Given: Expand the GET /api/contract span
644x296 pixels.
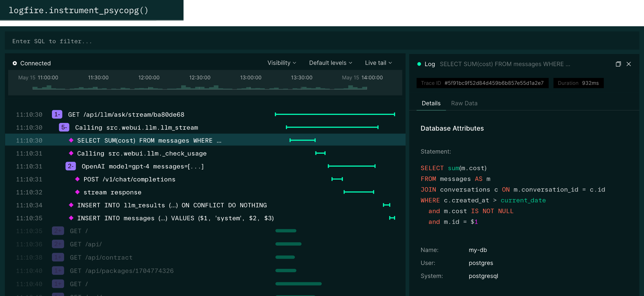Looking at the screenshot, I should tap(58, 257).
